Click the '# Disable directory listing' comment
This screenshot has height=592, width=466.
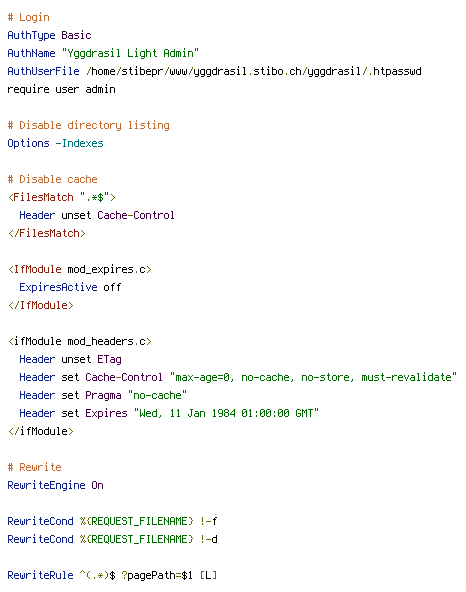(88, 125)
